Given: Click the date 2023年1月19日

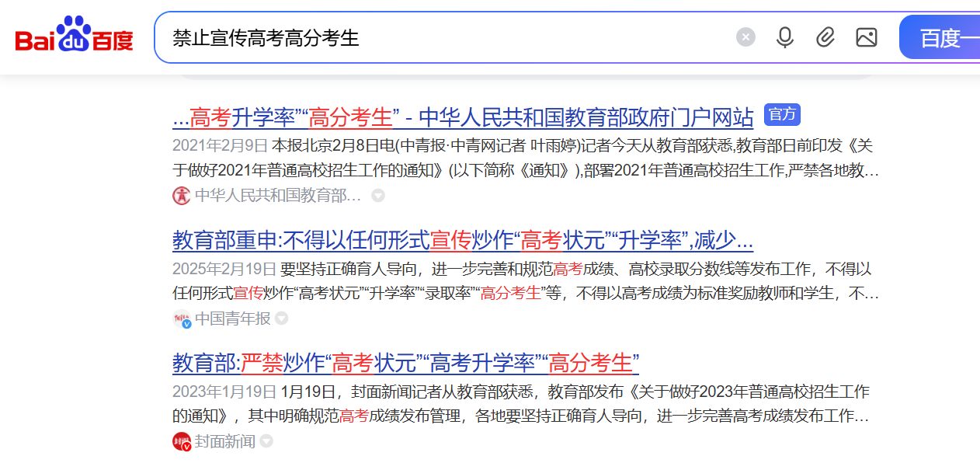Looking at the screenshot, I should point(224,391).
